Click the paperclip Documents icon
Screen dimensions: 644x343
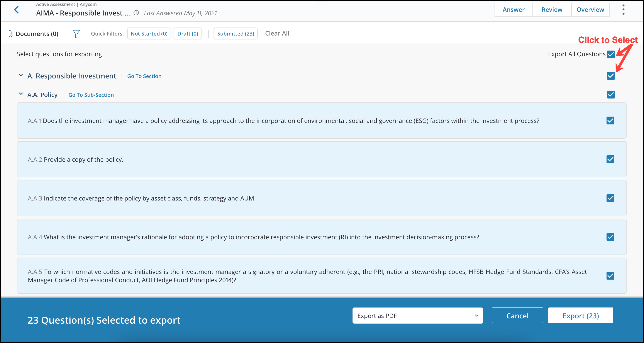click(10, 34)
